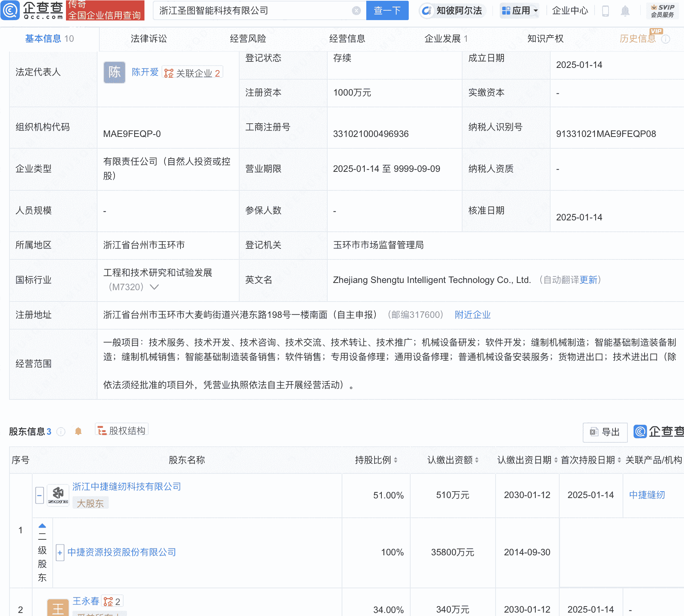Open the 应用 dropdown menu
This screenshot has height=616, width=684.
519,11
